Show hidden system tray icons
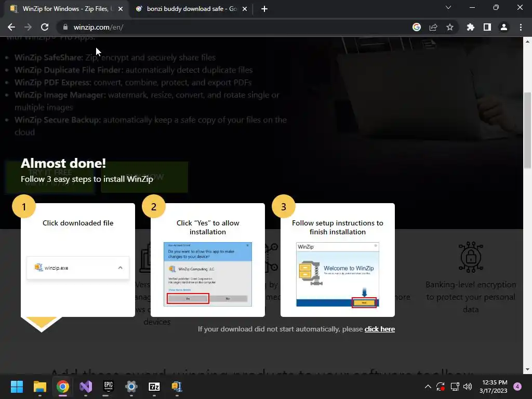Screen dimensions: 532x399 pos(428,387)
